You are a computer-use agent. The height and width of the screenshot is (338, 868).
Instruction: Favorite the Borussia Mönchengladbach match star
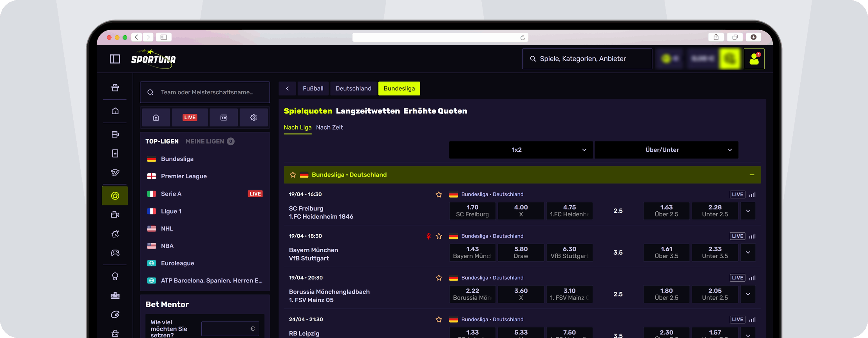click(x=439, y=278)
